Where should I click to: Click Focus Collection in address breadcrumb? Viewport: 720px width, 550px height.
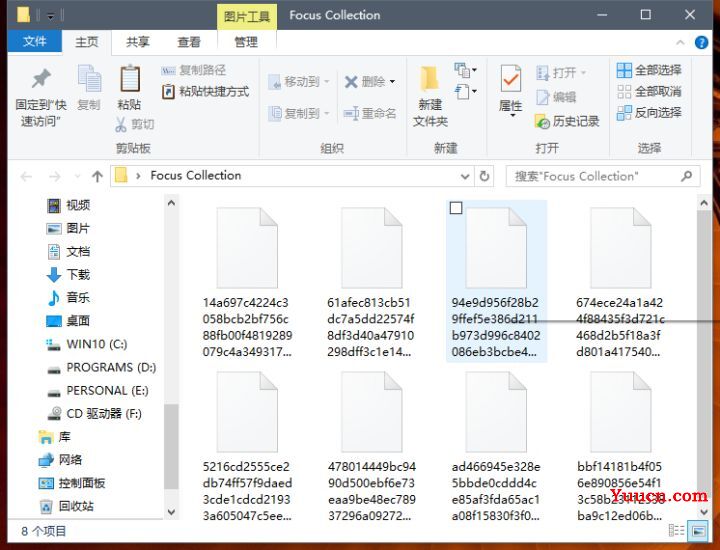coord(196,176)
